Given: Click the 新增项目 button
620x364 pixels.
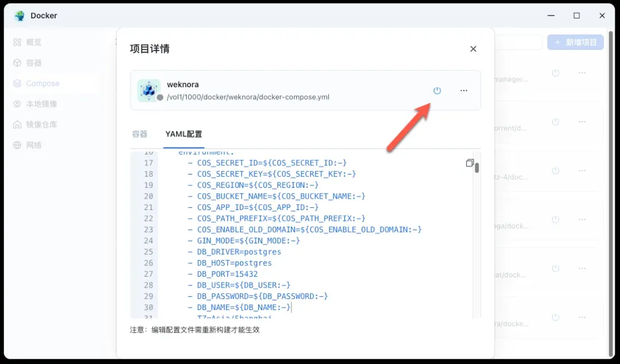Looking at the screenshot, I should tap(575, 42).
